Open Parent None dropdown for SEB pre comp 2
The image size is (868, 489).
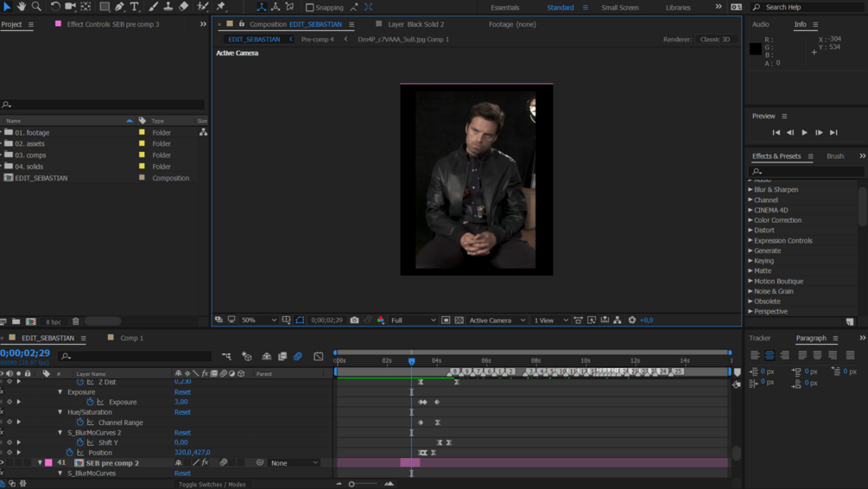294,463
